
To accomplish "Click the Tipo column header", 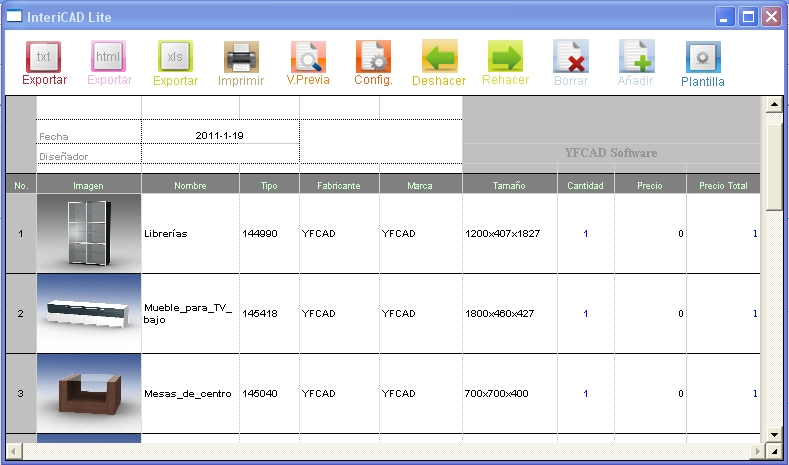I will tap(269, 185).
